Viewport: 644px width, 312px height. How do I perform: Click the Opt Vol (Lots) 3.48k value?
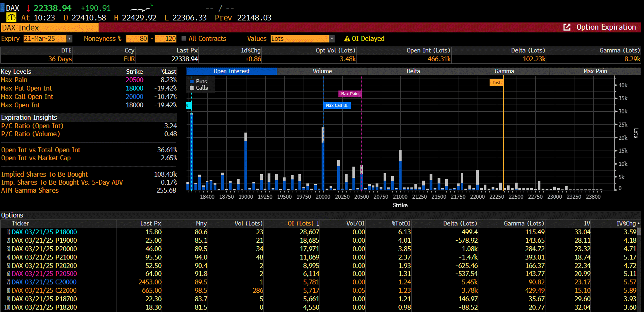pos(348,59)
